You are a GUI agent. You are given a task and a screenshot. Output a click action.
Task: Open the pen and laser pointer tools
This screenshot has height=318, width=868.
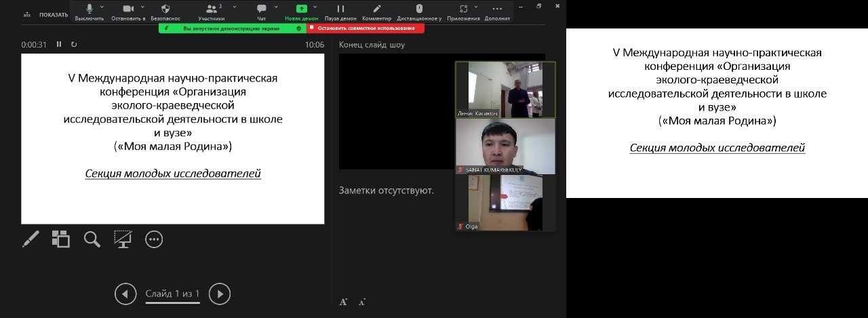(31, 239)
